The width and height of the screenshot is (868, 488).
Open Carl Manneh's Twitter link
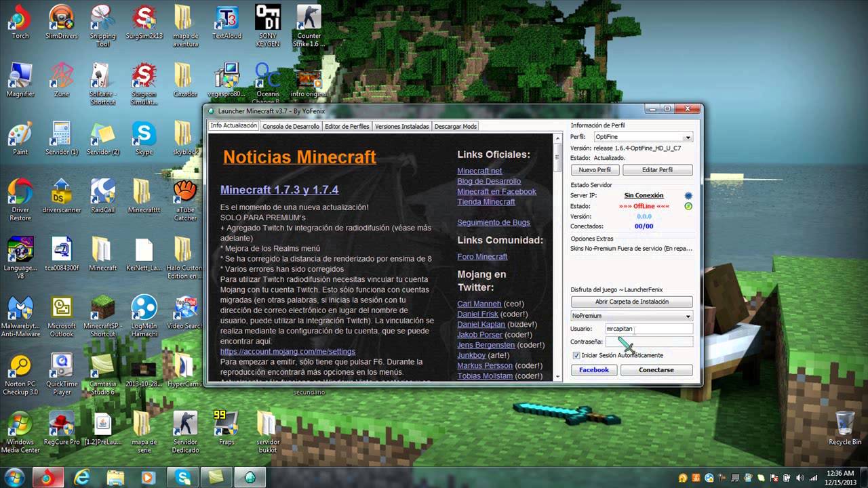[479, 304]
